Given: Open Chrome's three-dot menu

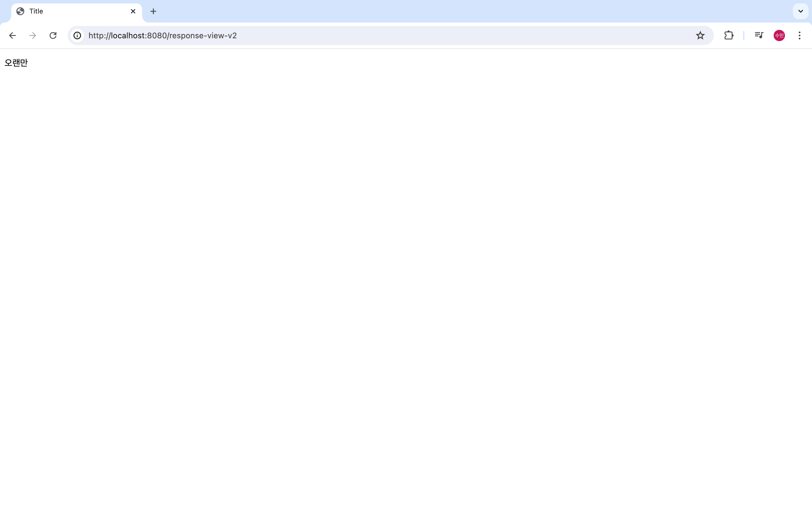Looking at the screenshot, I should point(799,35).
